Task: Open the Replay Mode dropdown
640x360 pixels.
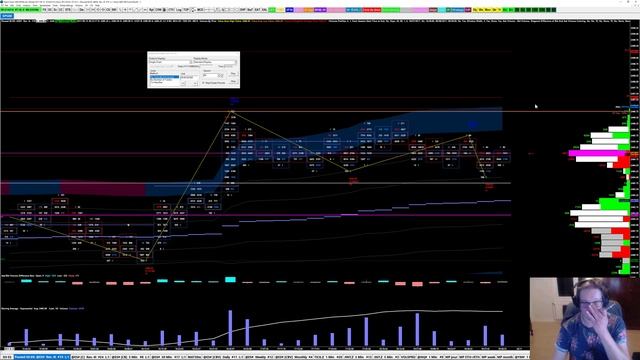Action: (x=215, y=62)
